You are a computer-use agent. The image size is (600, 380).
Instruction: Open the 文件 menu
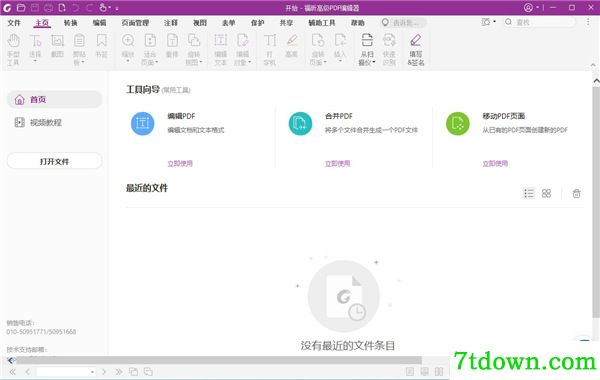[x=14, y=23]
